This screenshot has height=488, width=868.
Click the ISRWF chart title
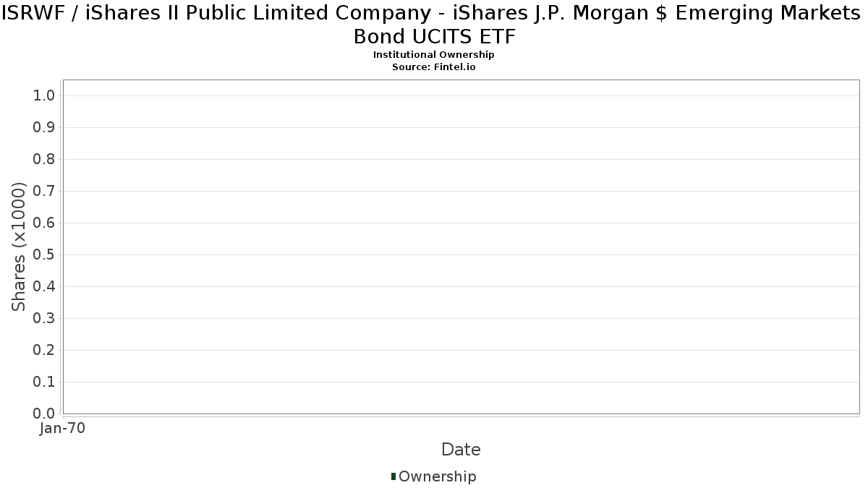434,24
